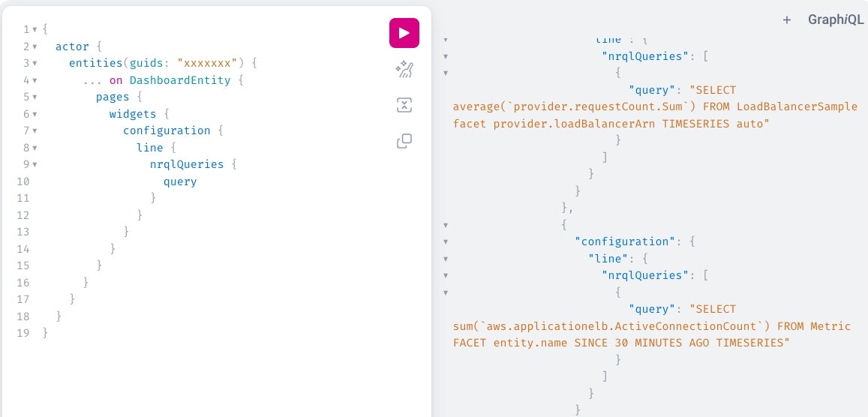This screenshot has height=417, width=868.
Task: Click "FACET entity.name" in the response
Action: (x=510, y=343)
